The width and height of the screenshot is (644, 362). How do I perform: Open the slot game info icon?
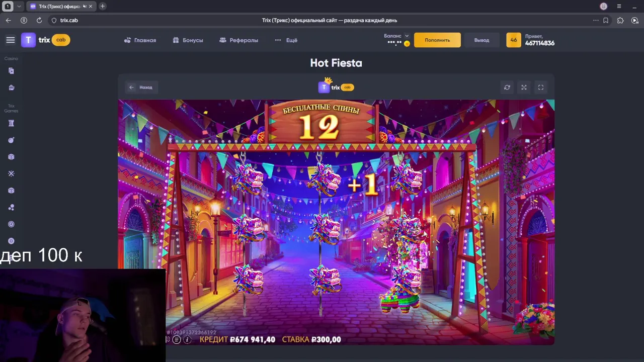187,340
